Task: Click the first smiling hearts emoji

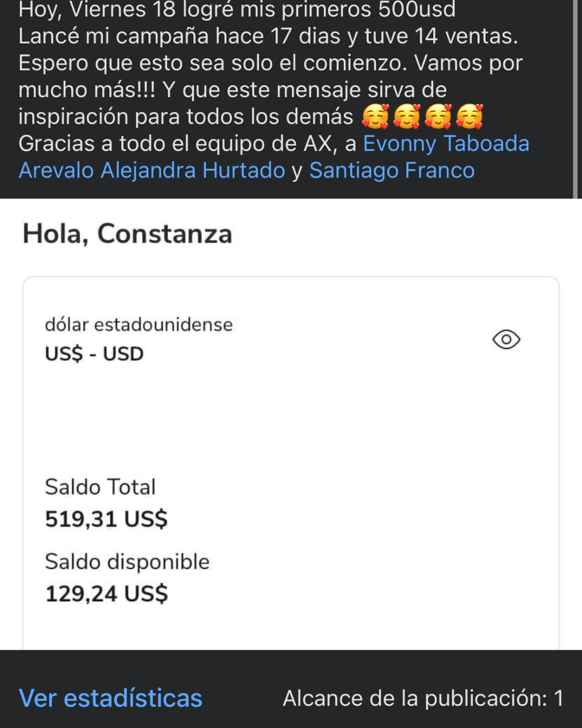Action: (375, 117)
